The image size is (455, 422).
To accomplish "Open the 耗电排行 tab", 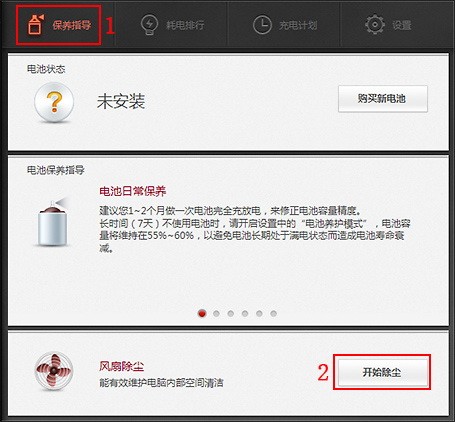I will (x=172, y=25).
